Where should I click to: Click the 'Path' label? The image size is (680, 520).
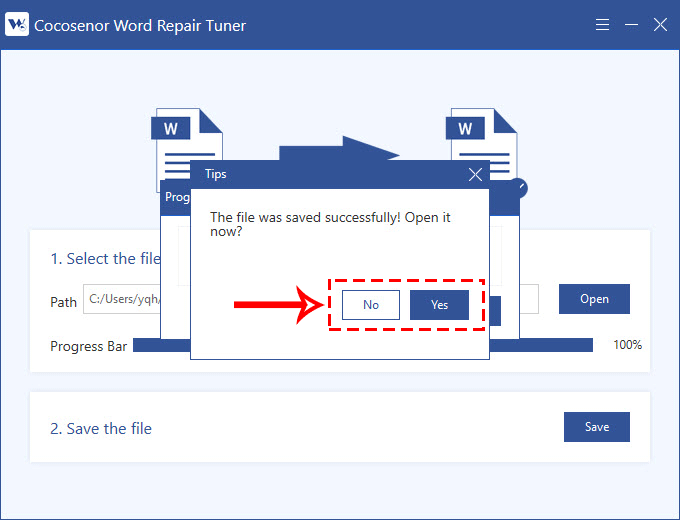click(63, 302)
